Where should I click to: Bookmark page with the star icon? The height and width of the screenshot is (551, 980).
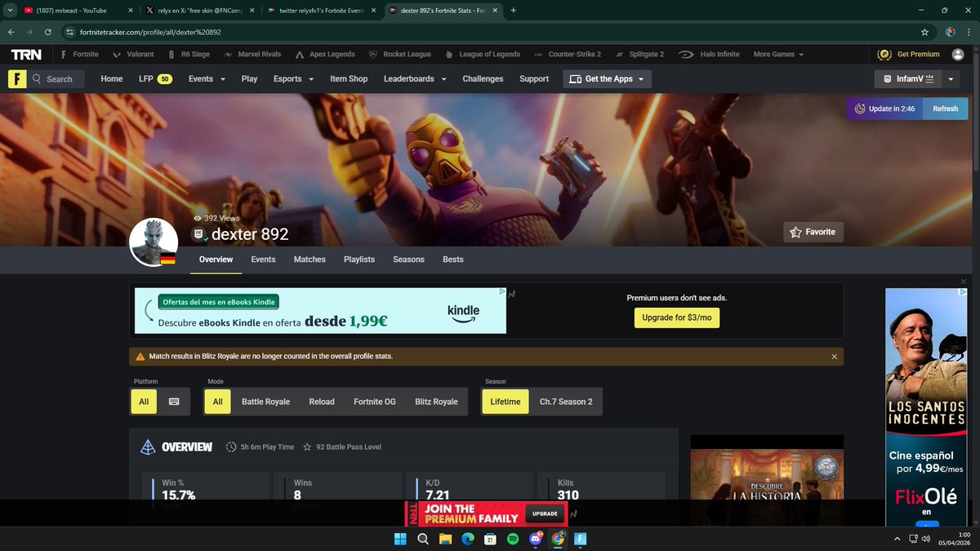924,32
